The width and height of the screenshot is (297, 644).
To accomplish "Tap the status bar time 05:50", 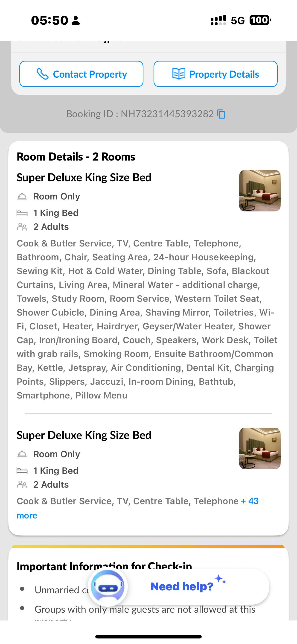I will tap(49, 20).
